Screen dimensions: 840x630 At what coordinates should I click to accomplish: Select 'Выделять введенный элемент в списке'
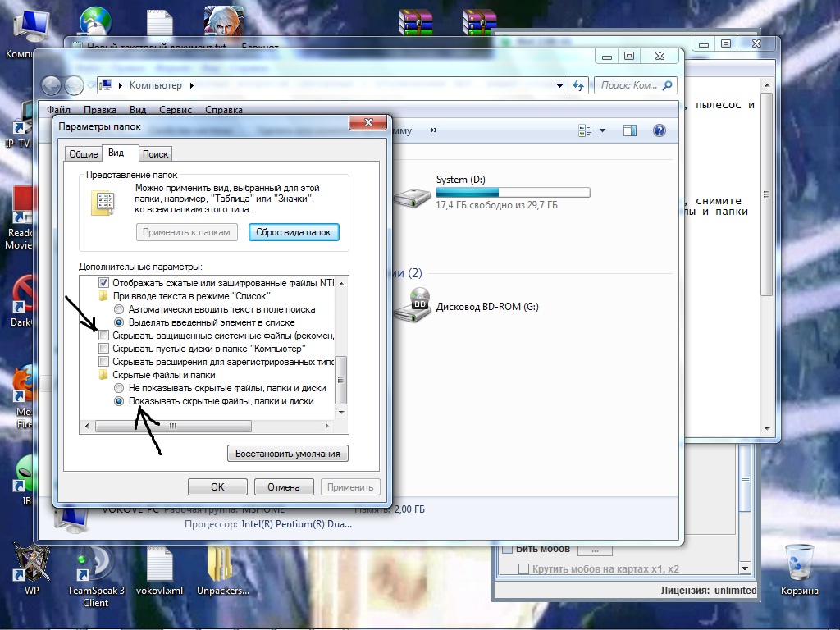click(119, 322)
